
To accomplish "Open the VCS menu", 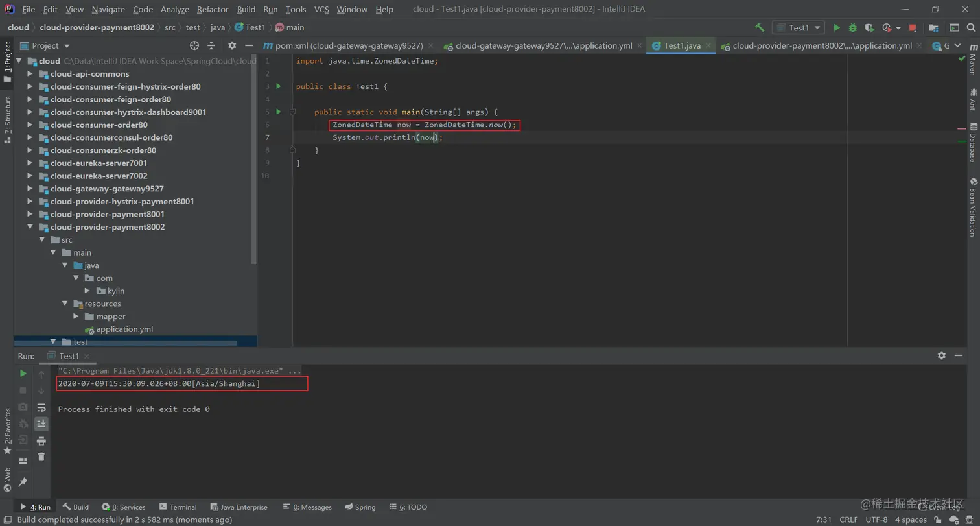I will click(x=321, y=9).
